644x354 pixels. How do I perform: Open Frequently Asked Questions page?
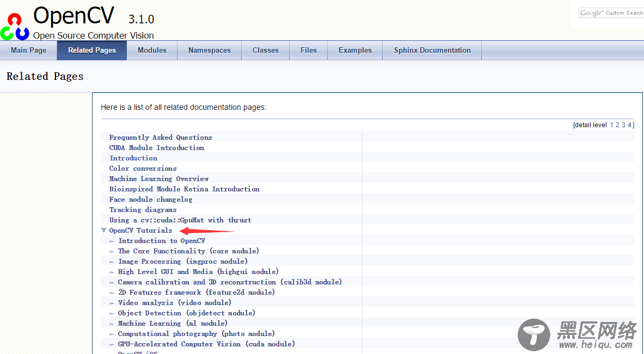[x=161, y=138]
